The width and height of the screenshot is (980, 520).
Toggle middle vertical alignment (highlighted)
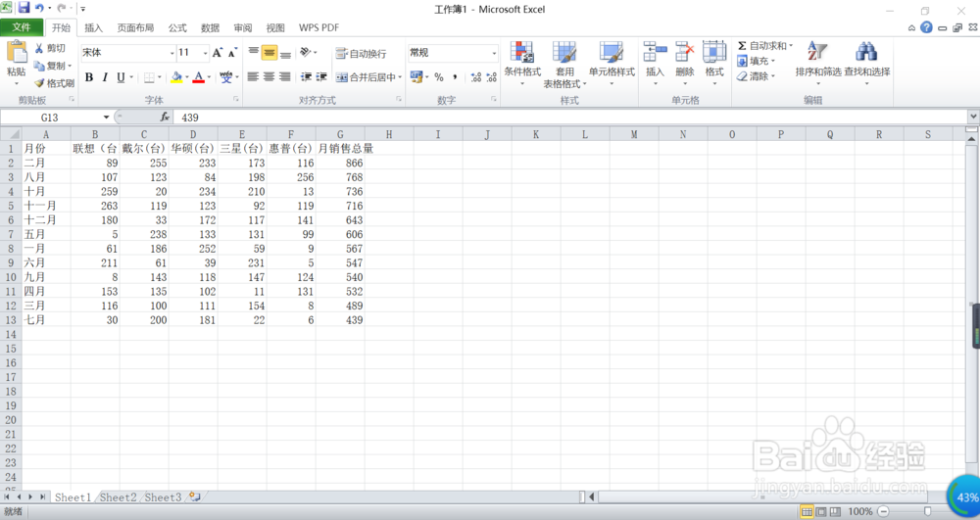(x=269, y=53)
